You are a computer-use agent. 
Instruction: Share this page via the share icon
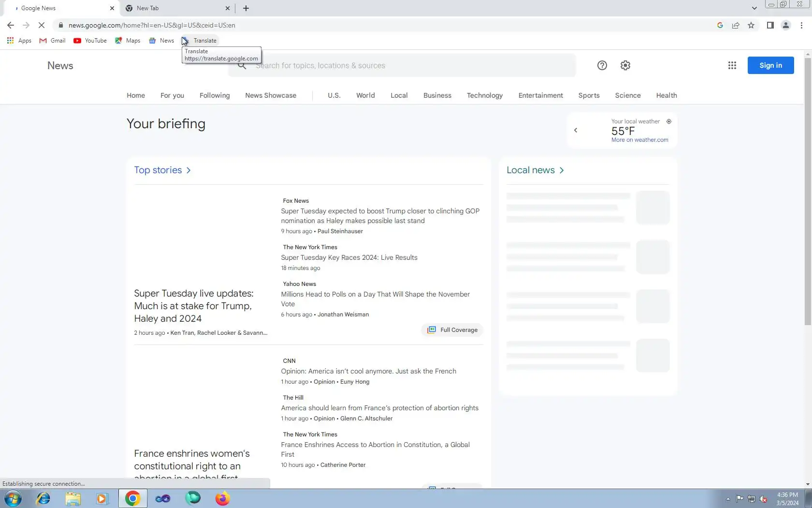(x=736, y=25)
